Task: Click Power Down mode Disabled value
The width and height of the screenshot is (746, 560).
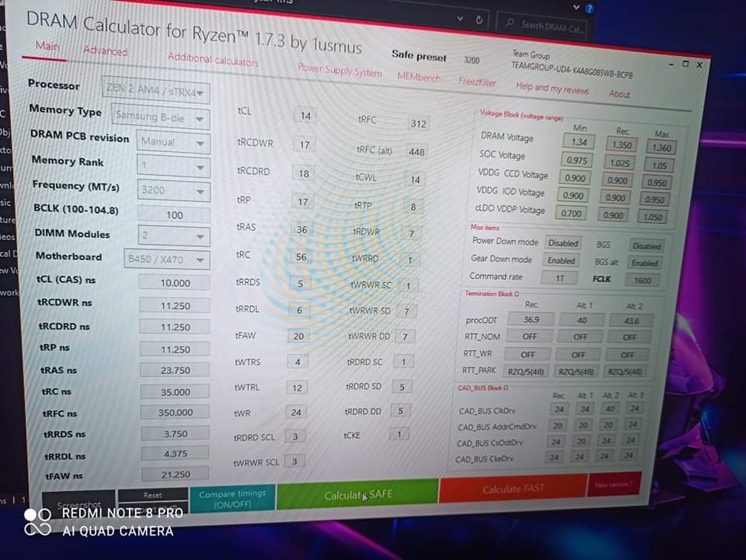Action: pos(563,243)
